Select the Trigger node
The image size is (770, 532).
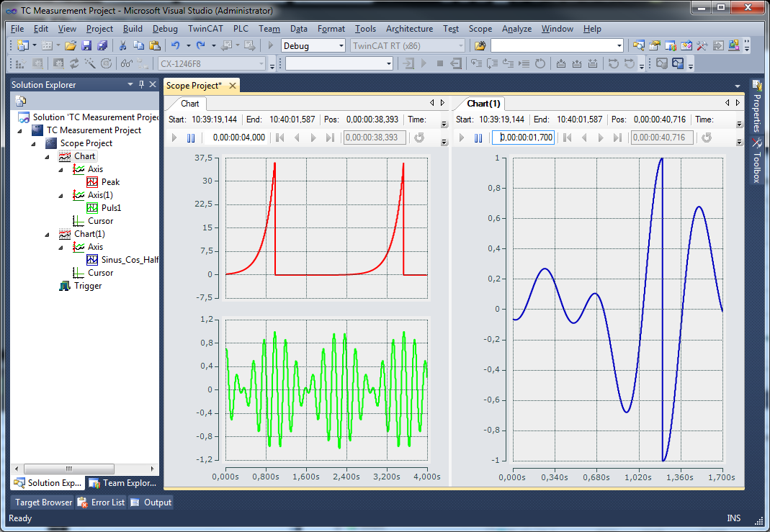click(x=87, y=286)
